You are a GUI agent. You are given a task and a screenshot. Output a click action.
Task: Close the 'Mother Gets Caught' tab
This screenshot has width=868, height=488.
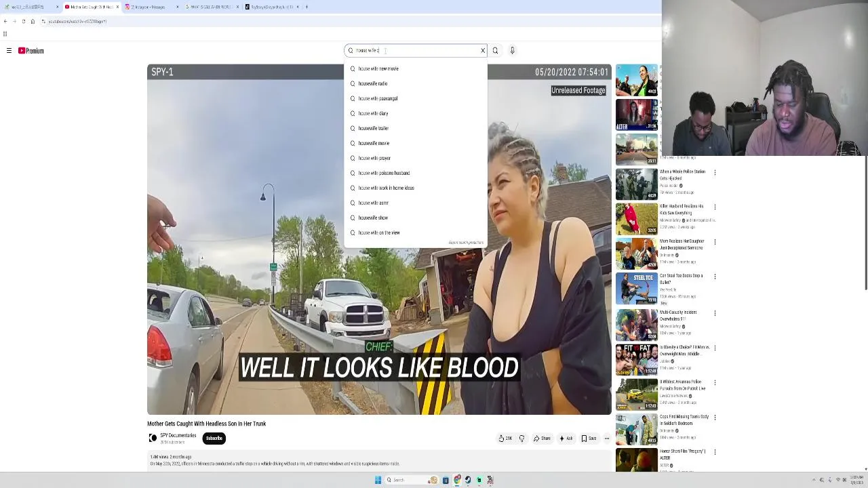pyautogui.click(x=117, y=7)
